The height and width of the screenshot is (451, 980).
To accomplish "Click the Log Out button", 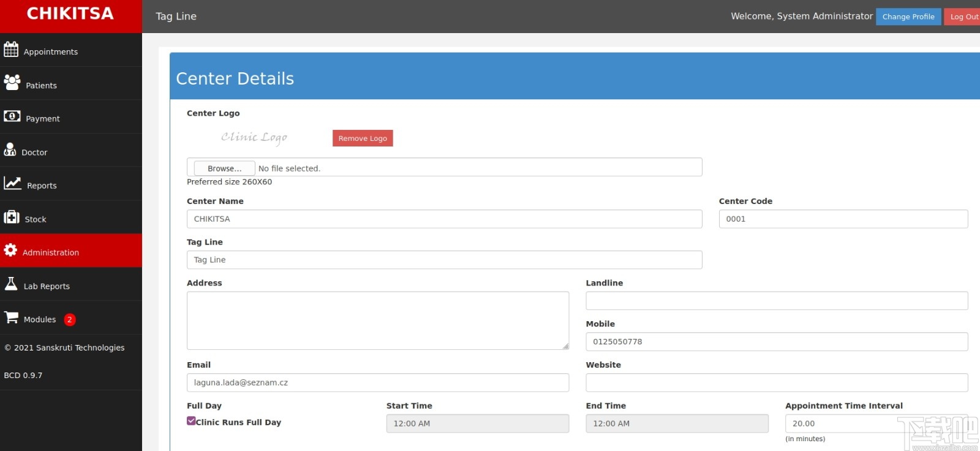I will 963,17.
